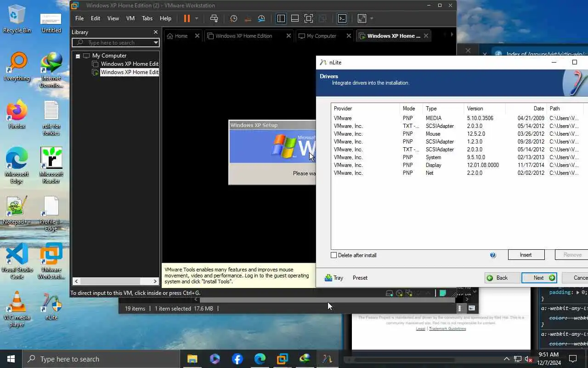Sort drivers by the Version column header

[484, 109]
